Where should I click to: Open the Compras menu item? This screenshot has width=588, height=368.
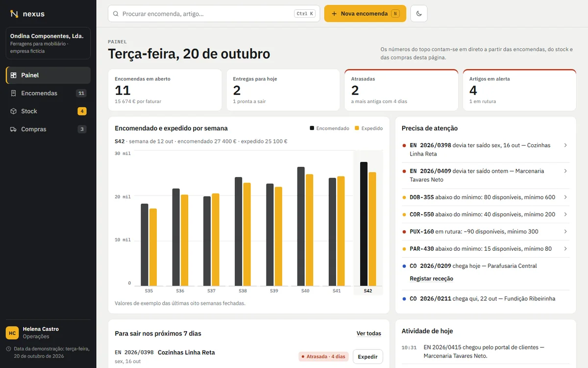48,130
